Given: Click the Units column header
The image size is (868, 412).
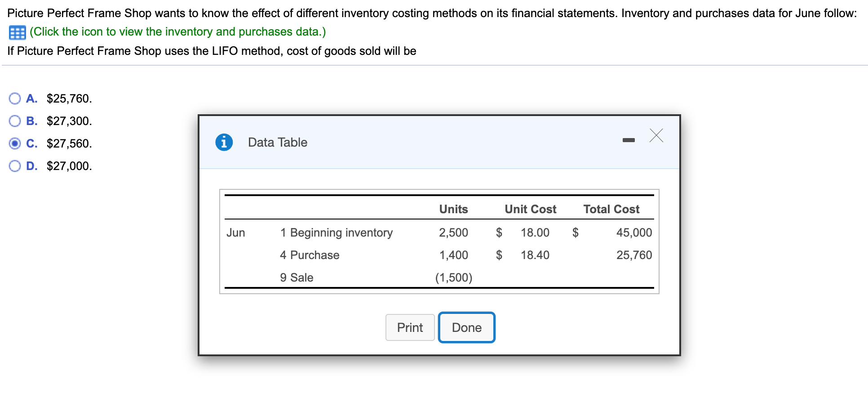Looking at the screenshot, I should point(453,209).
